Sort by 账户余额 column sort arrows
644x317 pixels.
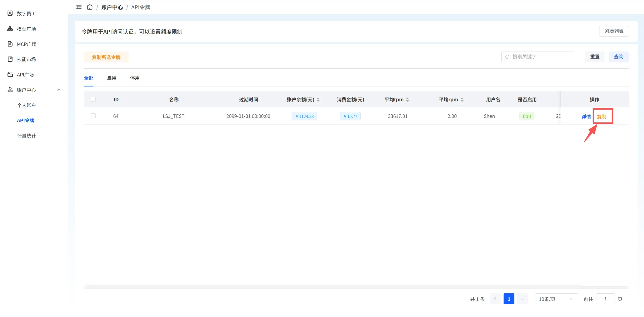(x=318, y=100)
